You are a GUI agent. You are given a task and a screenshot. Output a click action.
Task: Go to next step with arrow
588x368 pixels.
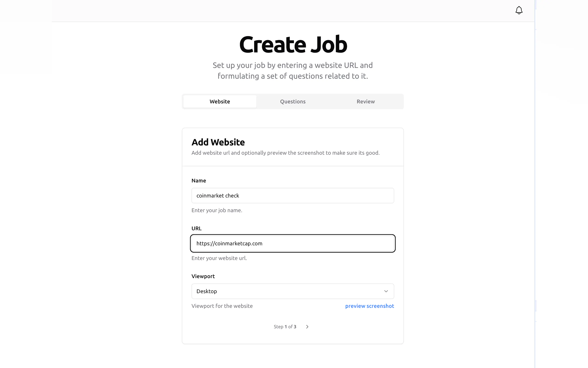coord(307,327)
